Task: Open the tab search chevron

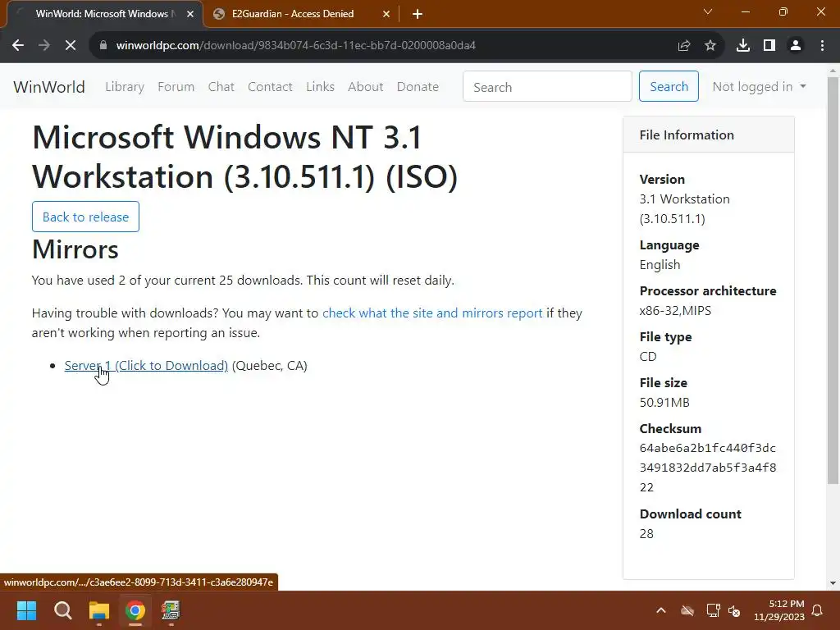Action: coord(708,11)
